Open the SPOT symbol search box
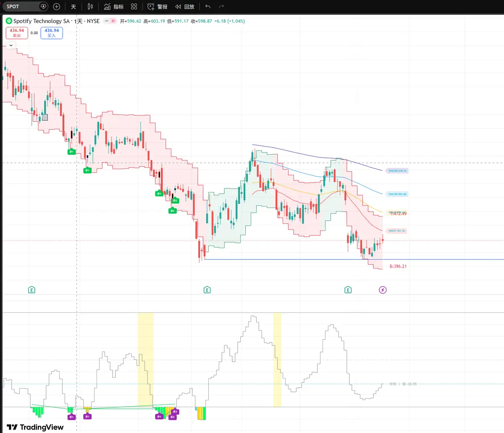This screenshot has height=433, width=504. point(25,6)
